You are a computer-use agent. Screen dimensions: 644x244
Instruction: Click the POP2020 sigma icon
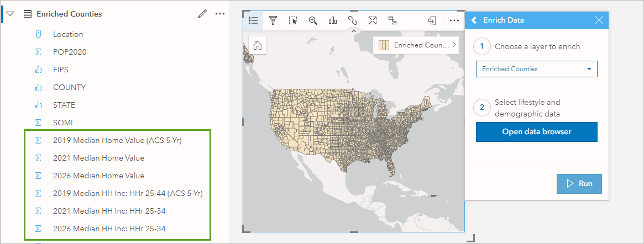point(38,52)
